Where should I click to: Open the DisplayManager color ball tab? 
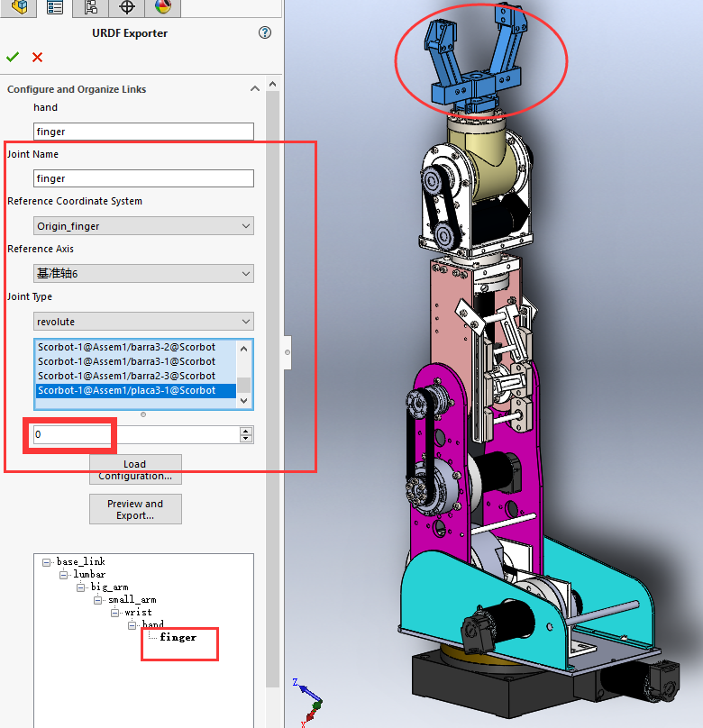coord(162,7)
